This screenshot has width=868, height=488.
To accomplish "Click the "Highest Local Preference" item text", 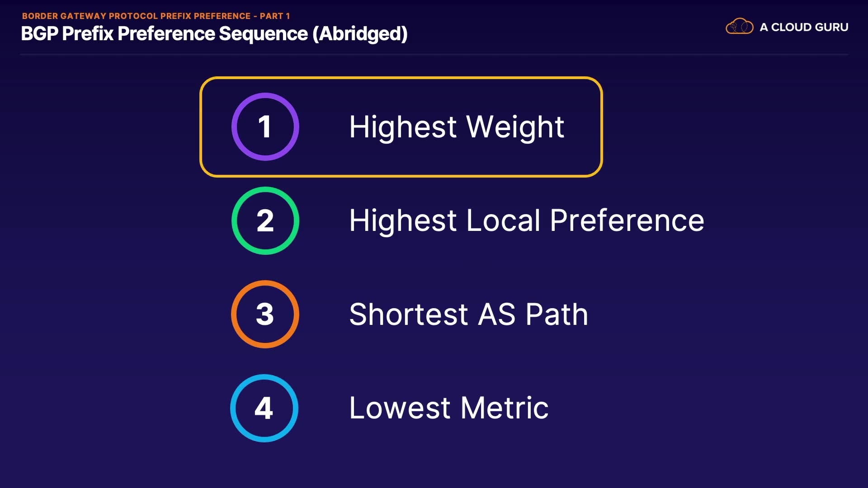I will click(527, 221).
